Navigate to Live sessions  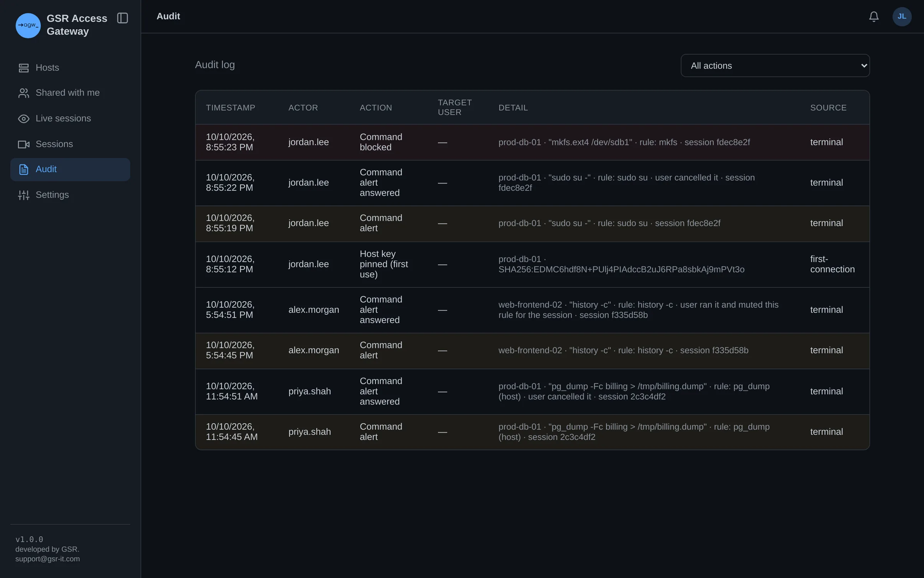(x=70, y=119)
